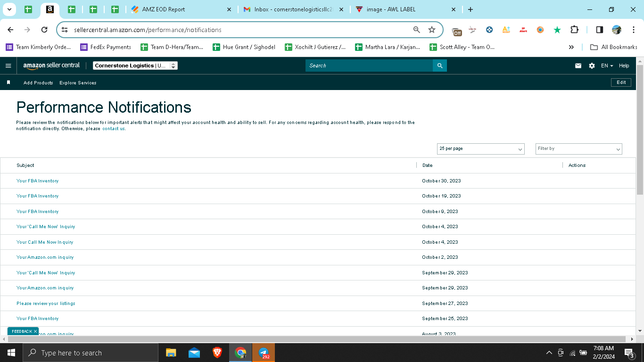The image size is (644, 362).
Task: Open the Windows notification center icon
Action: (629, 353)
